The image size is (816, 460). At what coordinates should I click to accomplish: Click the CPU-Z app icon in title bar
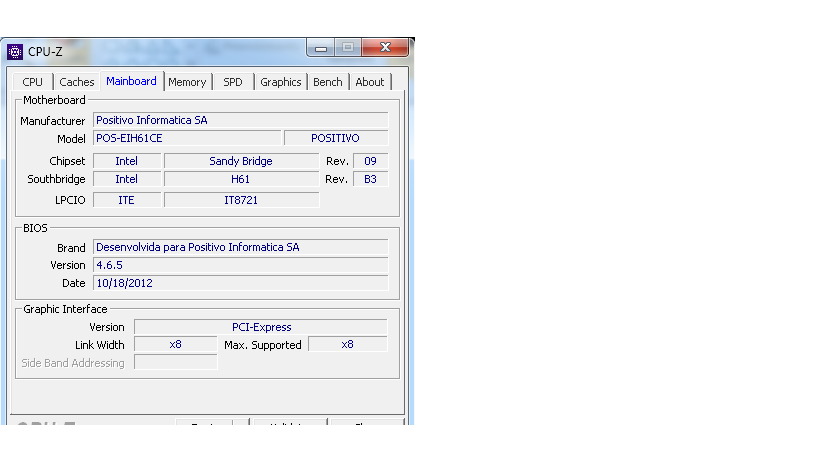[x=15, y=52]
